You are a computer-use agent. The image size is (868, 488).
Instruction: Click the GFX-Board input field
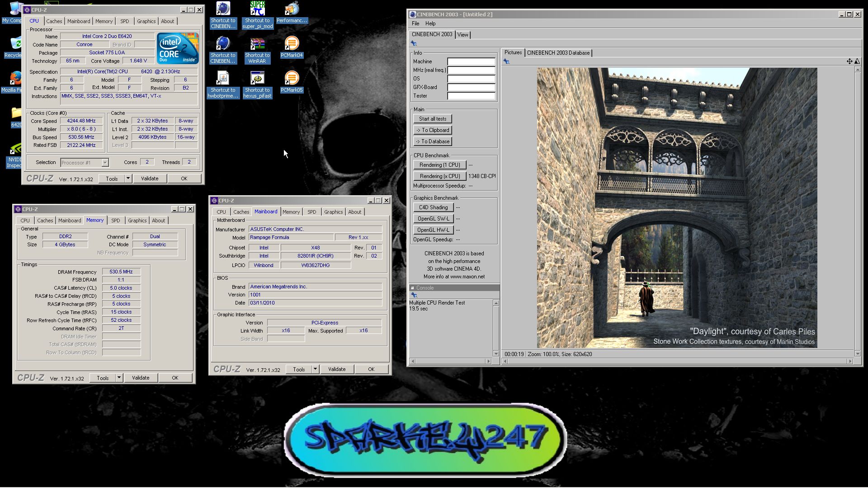(471, 87)
